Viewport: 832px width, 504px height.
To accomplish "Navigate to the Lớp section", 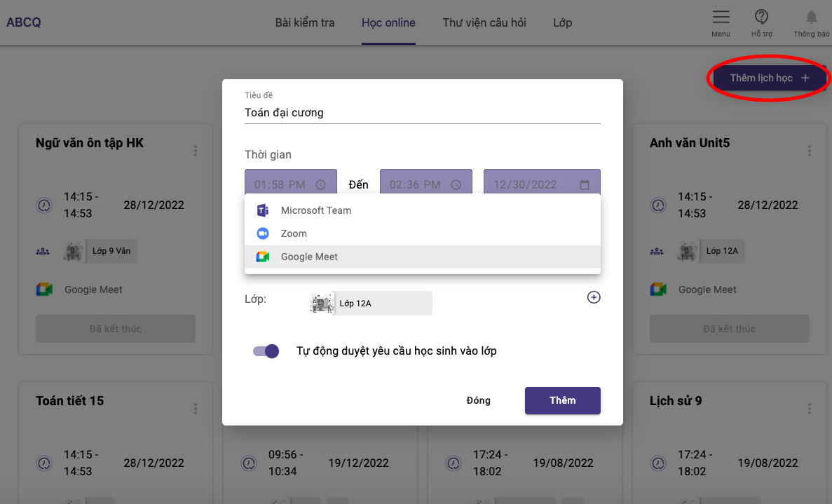I will pyautogui.click(x=562, y=22).
